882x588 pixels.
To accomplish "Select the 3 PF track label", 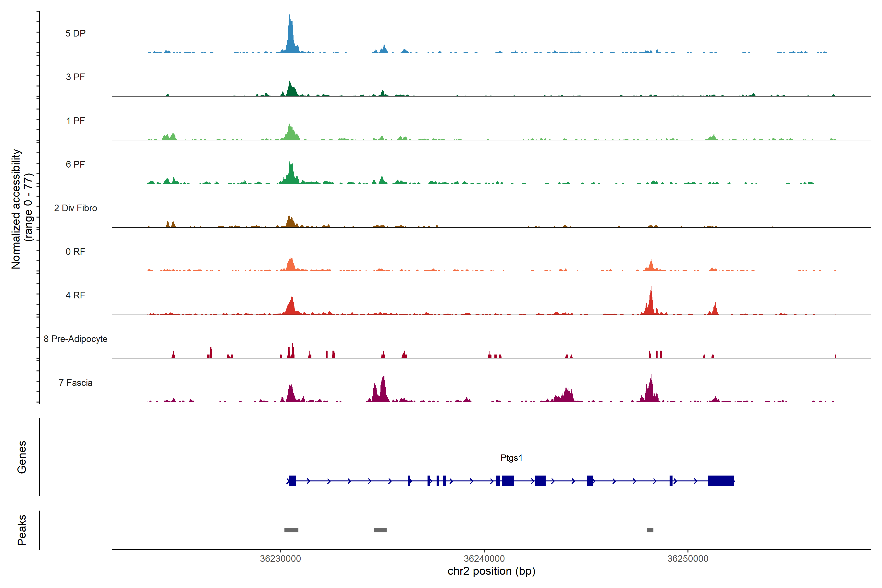I will pos(75,77).
